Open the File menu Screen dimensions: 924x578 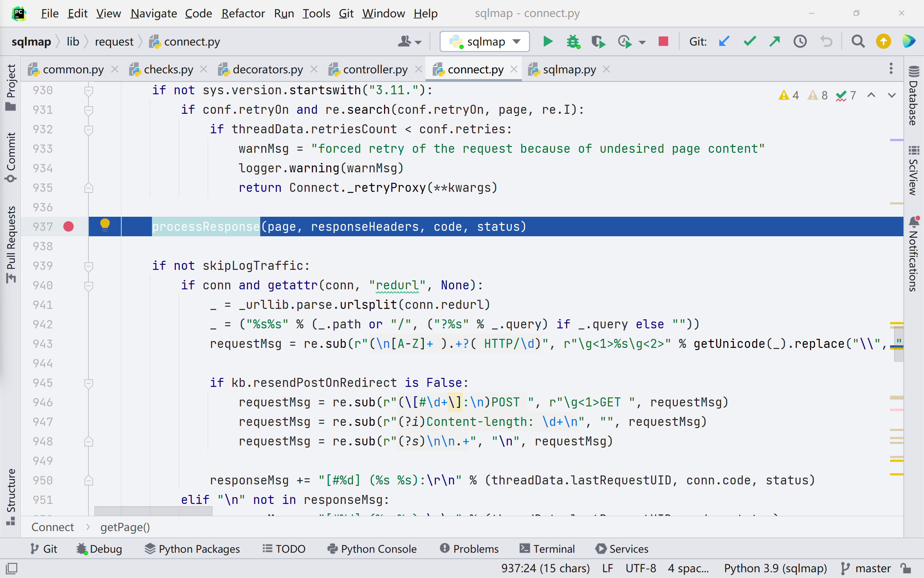coord(50,13)
